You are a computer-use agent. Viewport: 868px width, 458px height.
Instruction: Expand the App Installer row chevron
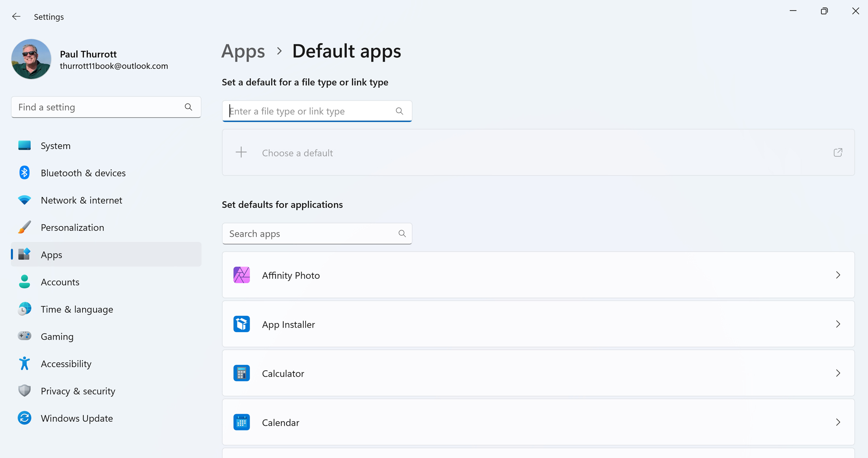(x=838, y=324)
